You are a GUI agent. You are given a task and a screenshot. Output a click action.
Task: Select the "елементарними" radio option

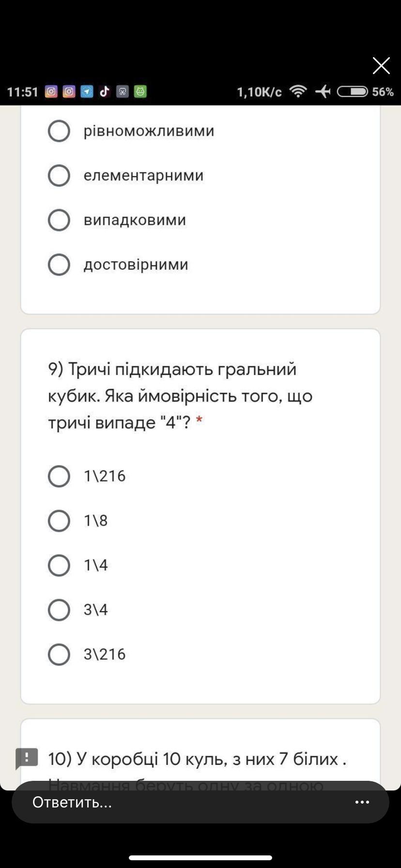click(59, 175)
